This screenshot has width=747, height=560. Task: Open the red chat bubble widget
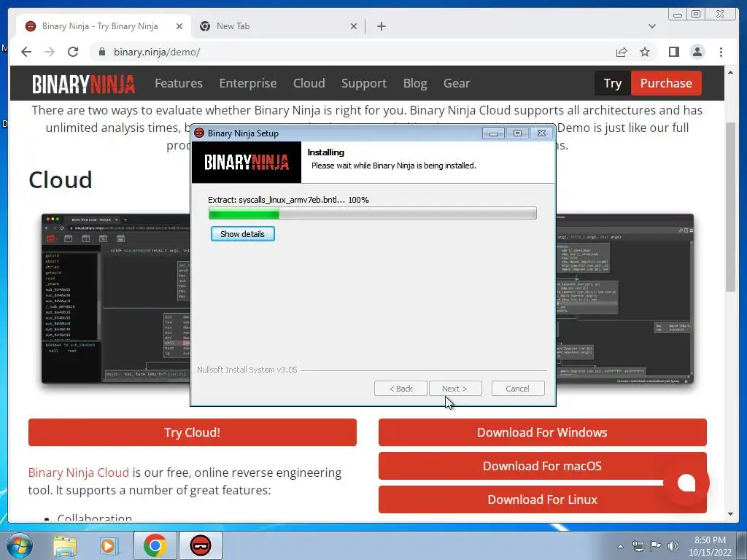pos(686,483)
